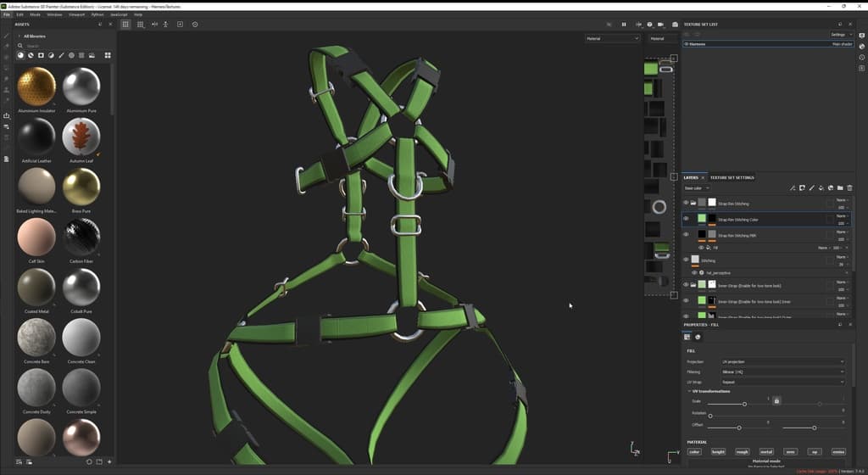Click the color material channel button
This screenshot has width=868, height=475.
point(694,452)
